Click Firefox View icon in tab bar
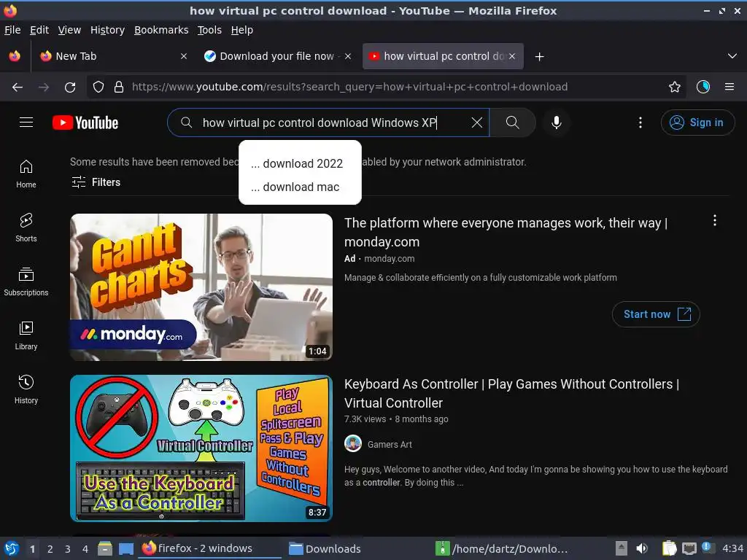The image size is (747, 560). (x=15, y=56)
